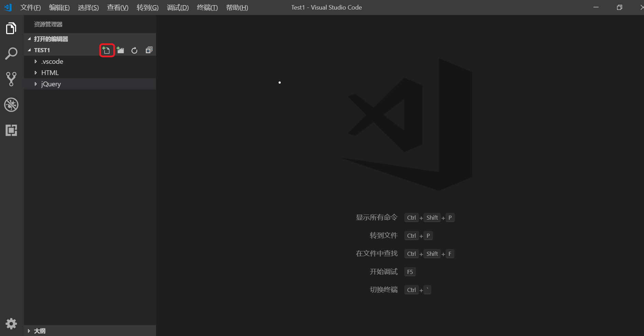The height and width of the screenshot is (336, 644).
Task: Click the window title Test1 - Visual Studio Code
Action: (326, 8)
